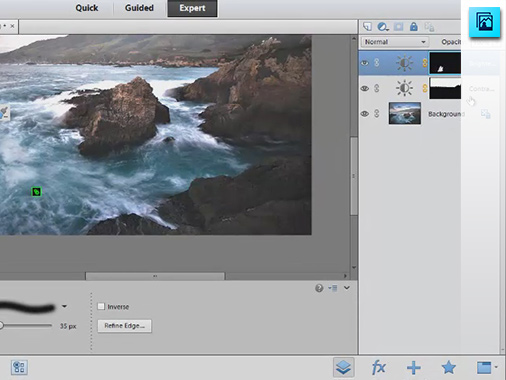Image resolution: width=506 pixels, height=380 pixels.
Task: Open the Layers panel from the taskbar
Action: click(343, 368)
